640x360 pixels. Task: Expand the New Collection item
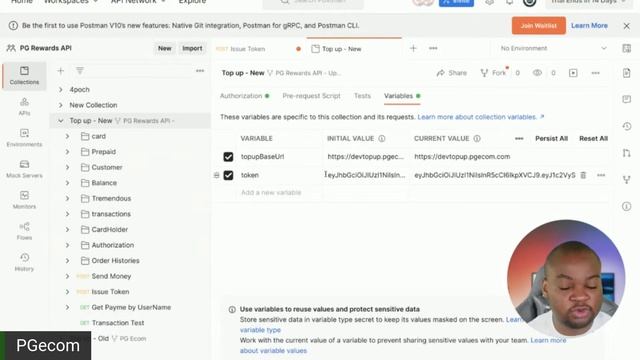(x=60, y=105)
